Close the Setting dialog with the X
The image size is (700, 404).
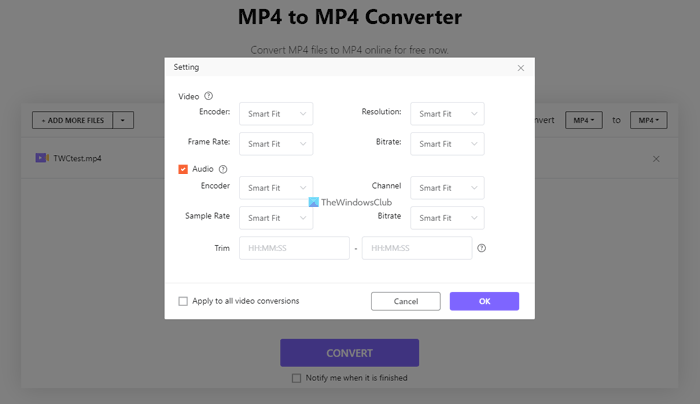click(521, 68)
